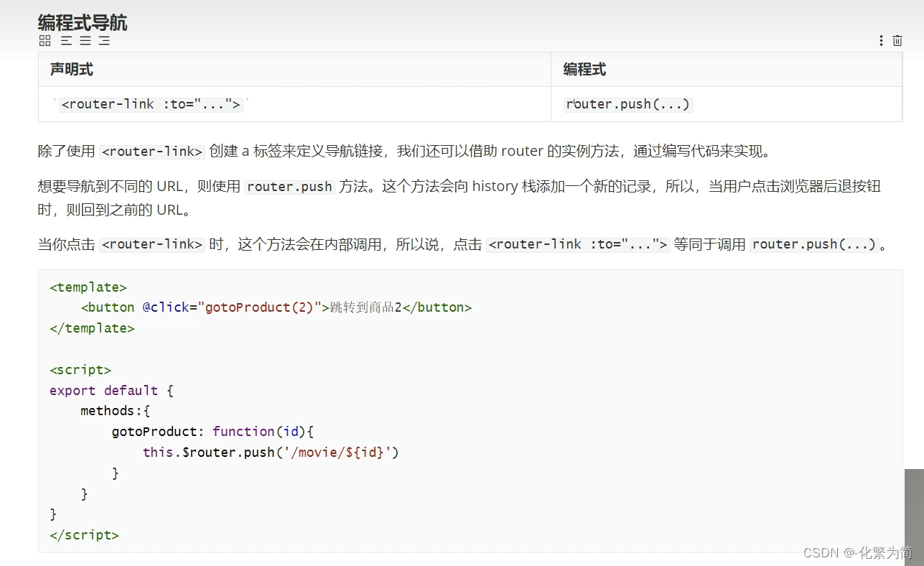The width and height of the screenshot is (924, 566).
Task: Click the </script> closing tag
Action: point(84,535)
